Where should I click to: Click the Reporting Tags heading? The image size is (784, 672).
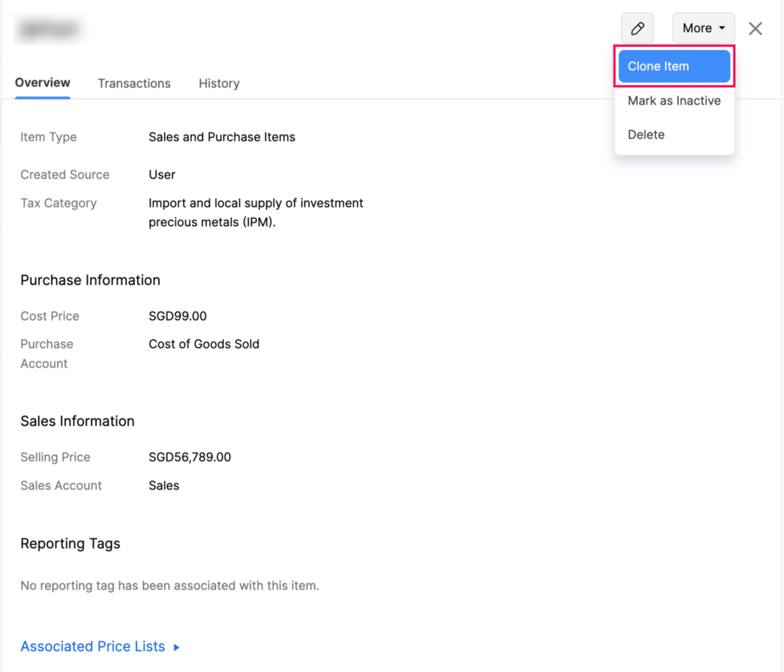point(70,544)
